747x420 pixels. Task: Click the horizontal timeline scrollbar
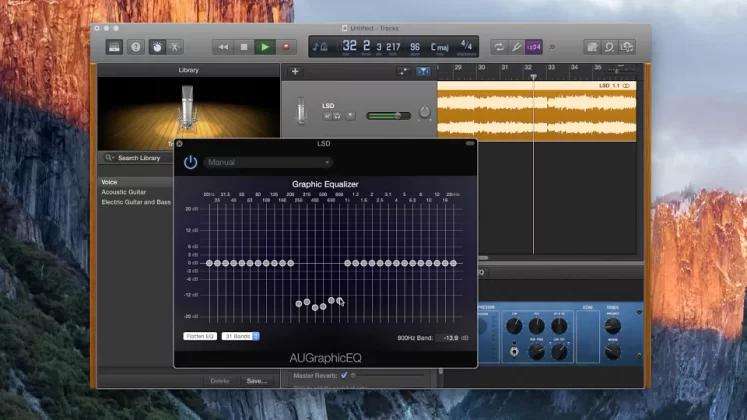pos(484,258)
